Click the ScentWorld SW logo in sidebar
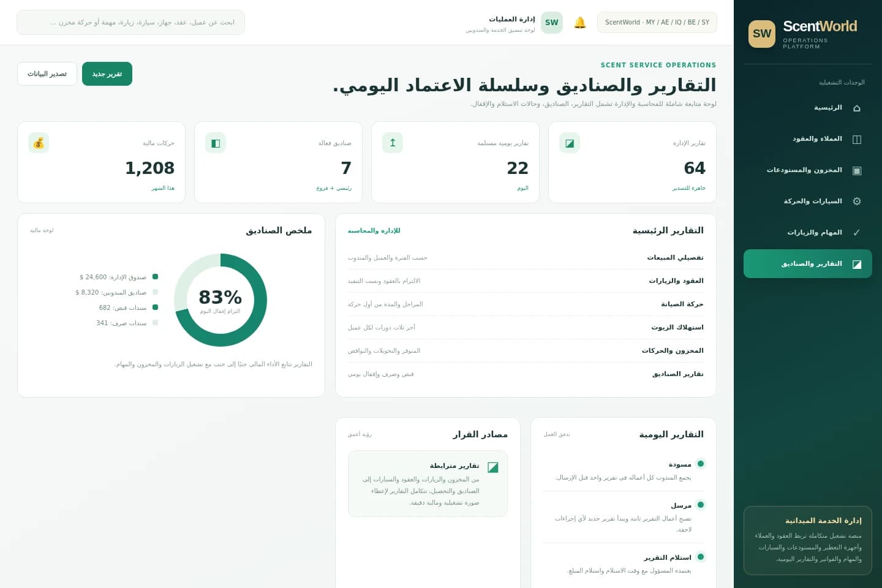The height and width of the screenshot is (588, 882). coord(762,34)
